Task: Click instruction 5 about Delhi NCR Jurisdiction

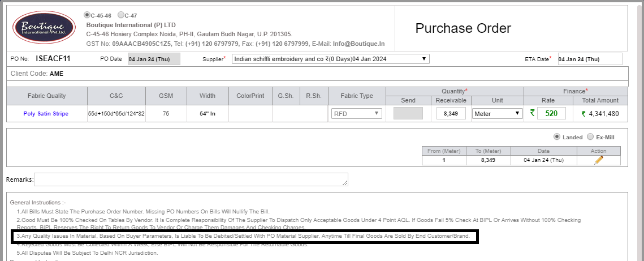Action: click(x=87, y=253)
